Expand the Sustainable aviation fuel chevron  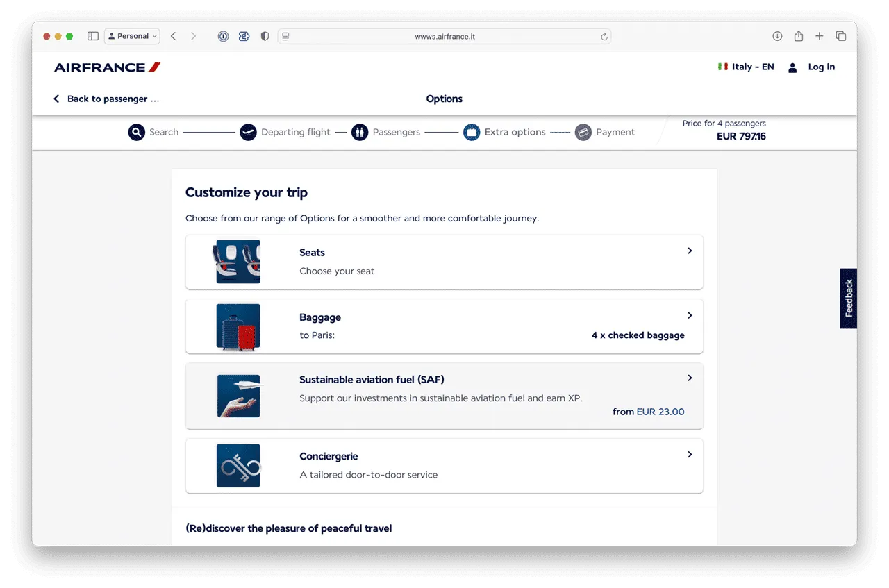point(690,378)
